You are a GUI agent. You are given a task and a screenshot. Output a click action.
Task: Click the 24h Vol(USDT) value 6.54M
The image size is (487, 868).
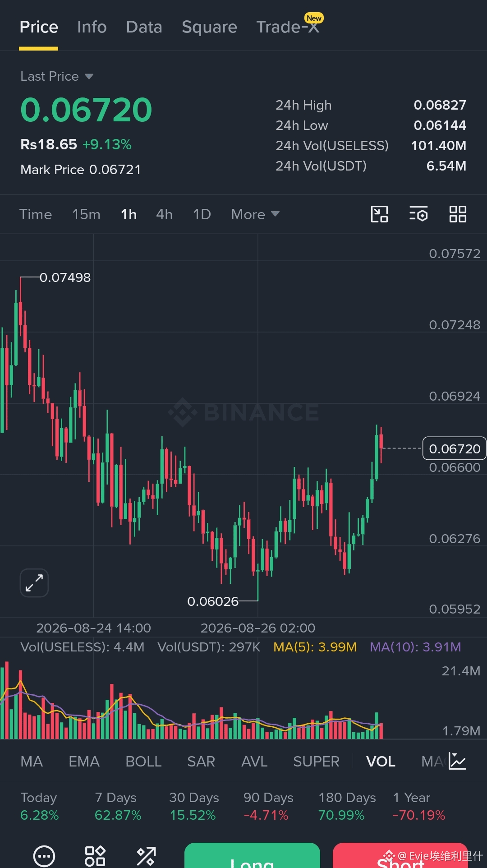point(446,166)
